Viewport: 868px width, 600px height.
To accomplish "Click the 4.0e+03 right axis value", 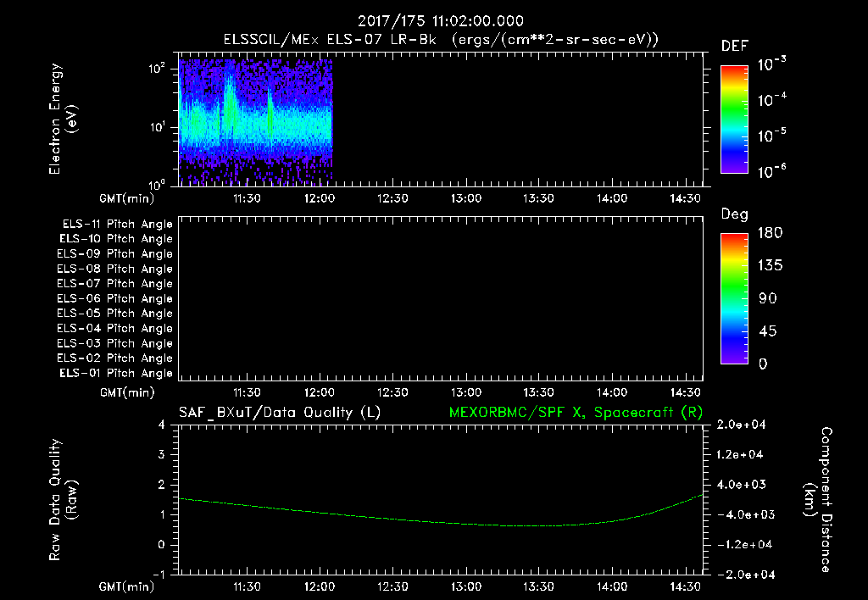I will tap(741, 484).
